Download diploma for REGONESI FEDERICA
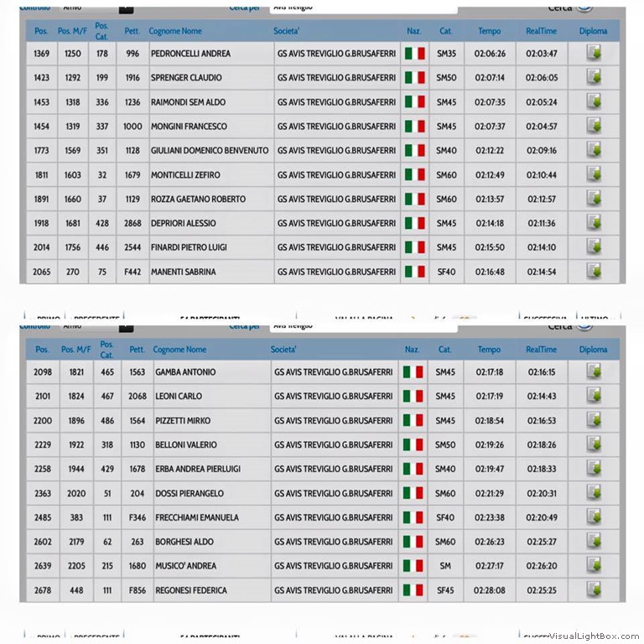Screen dimensions: 644x644 point(594,589)
